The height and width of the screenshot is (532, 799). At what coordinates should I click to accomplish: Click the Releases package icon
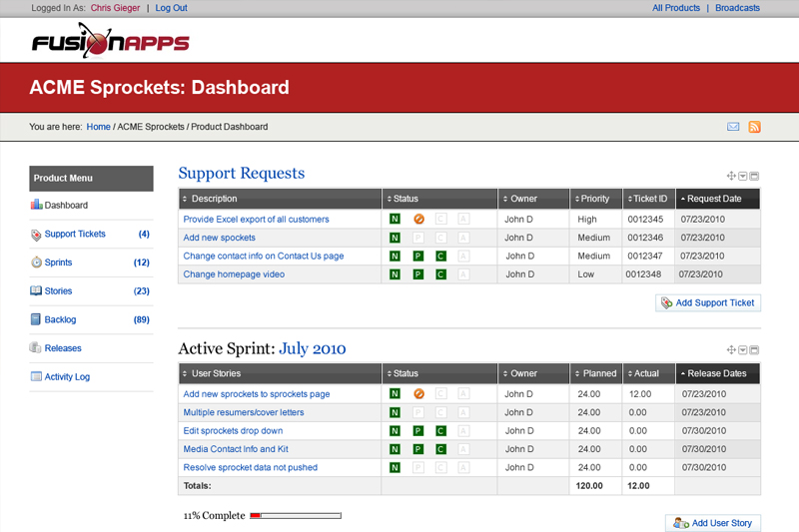pyautogui.click(x=36, y=347)
